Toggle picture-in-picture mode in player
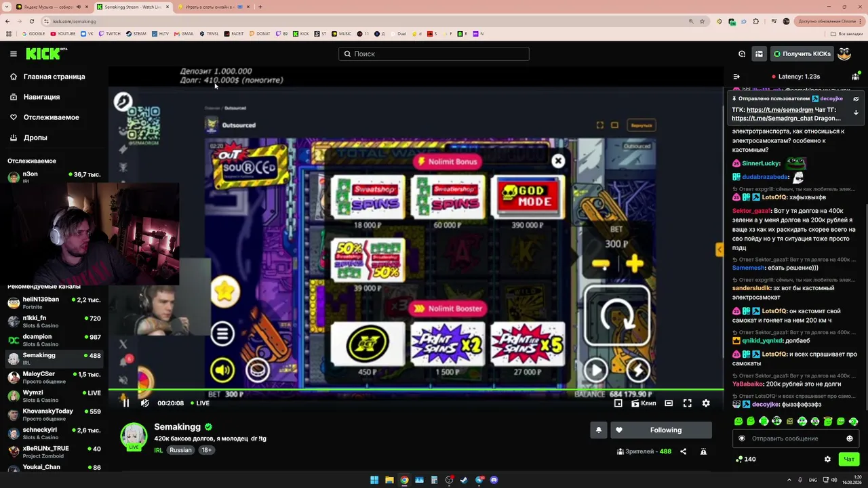 tap(618, 403)
